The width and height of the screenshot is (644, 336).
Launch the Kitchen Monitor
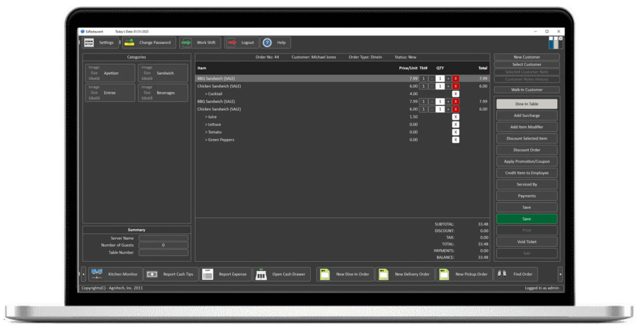click(115, 274)
